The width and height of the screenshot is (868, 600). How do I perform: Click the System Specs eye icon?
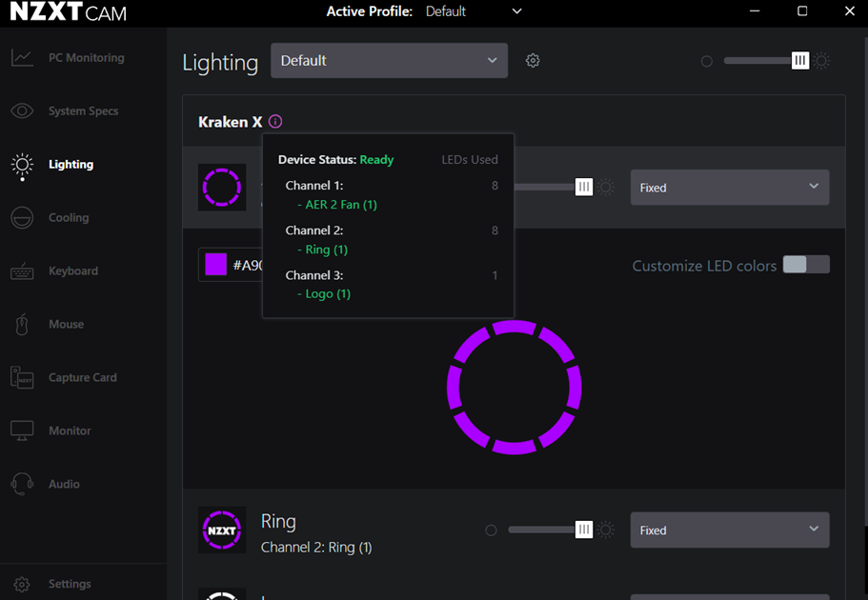pyautogui.click(x=22, y=110)
